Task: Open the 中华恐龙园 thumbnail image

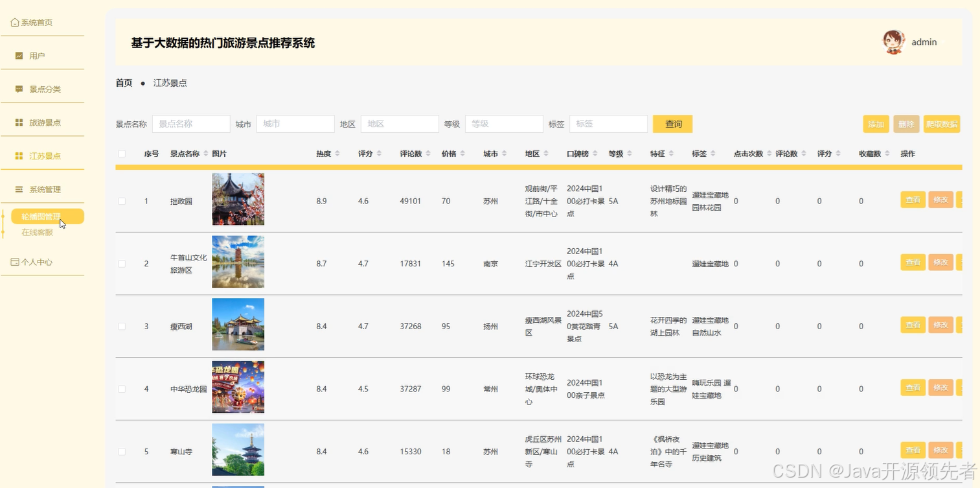Action: [238, 387]
